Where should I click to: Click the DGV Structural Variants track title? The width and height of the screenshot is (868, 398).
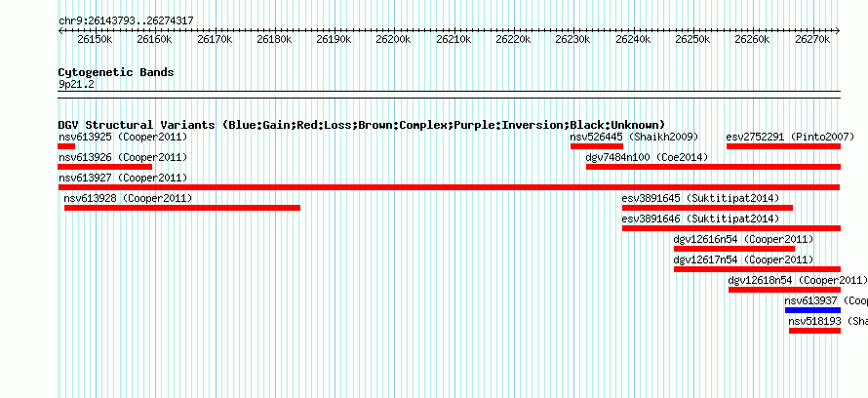pos(362,125)
